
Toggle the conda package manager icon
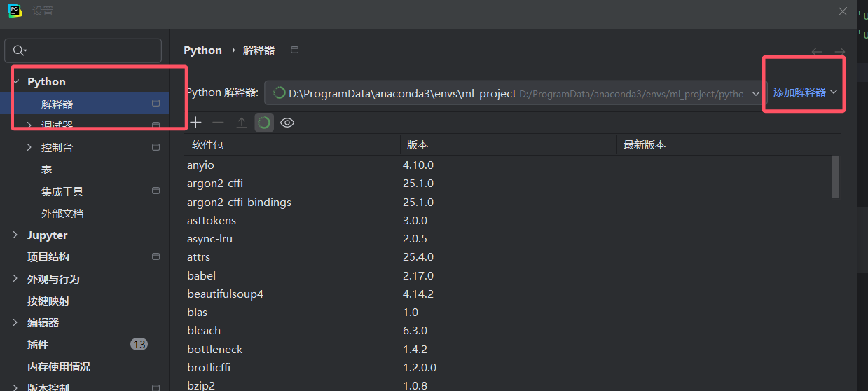pos(264,123)
